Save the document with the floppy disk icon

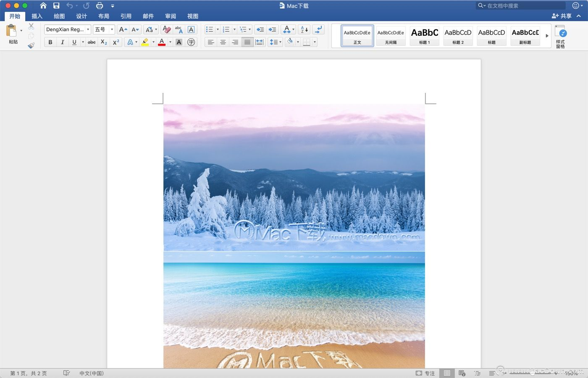(x=56, y=5)
